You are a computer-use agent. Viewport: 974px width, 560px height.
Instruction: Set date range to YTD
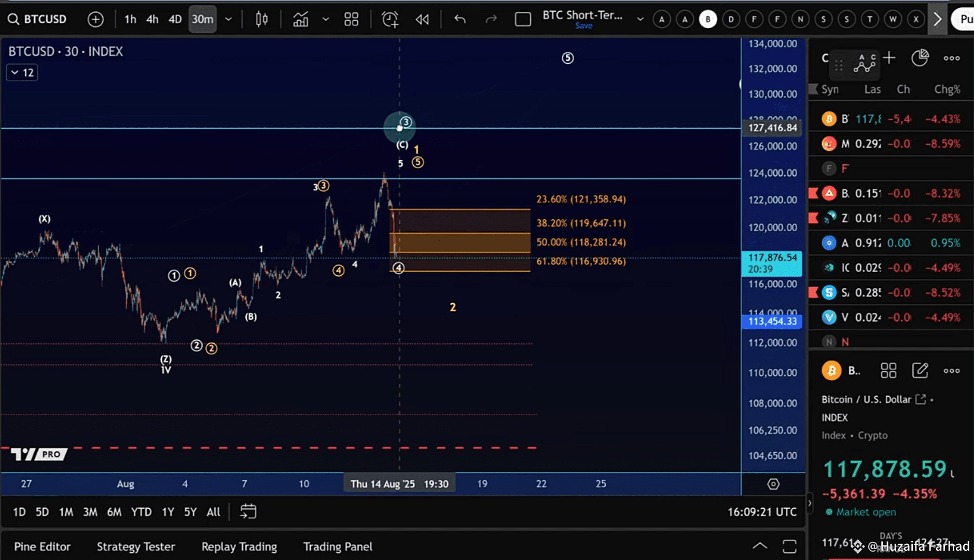(141, 512)
